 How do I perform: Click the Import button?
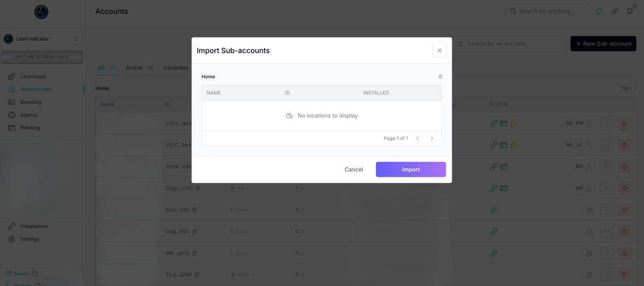click(410, 169)
